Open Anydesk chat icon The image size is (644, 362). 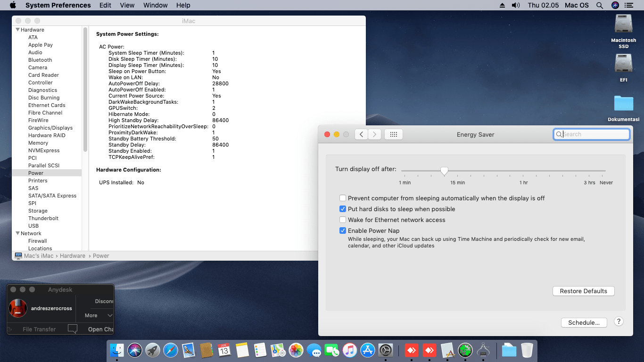pos(73,329)
